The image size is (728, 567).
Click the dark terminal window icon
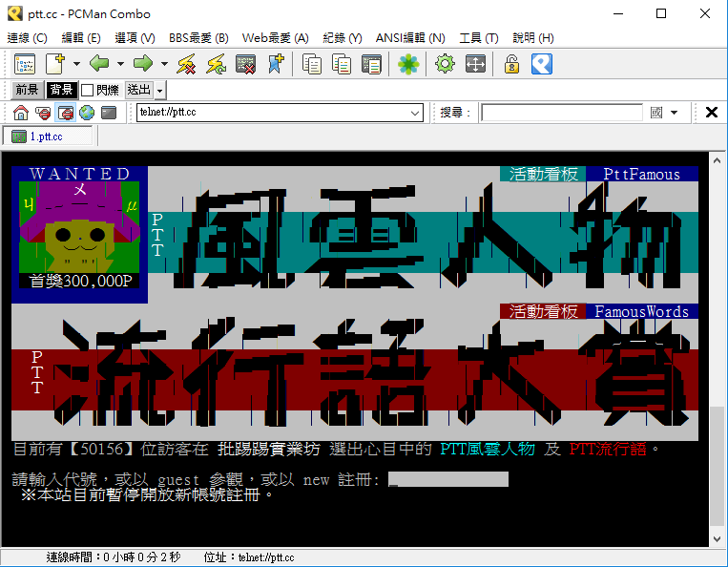pyautogui.click(x=109, y=113)
